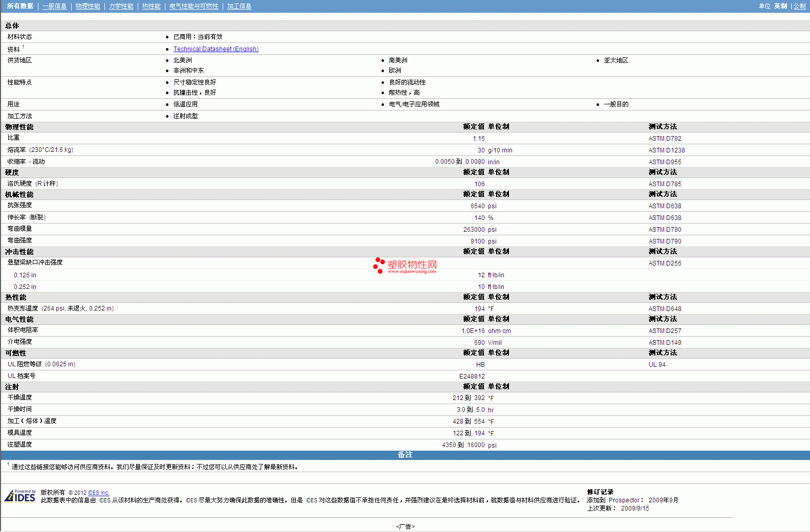Screen dimensions: 810x532
Task: Open the Technical Datasheet (English) link
Action: point(216,49)
